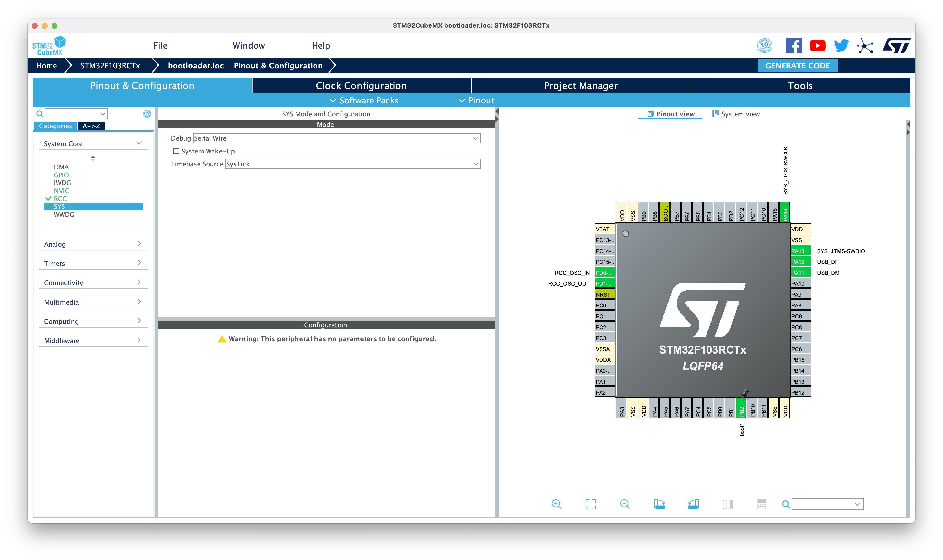Enable the System Wake-Up checkbox

[x=176, y=151]
